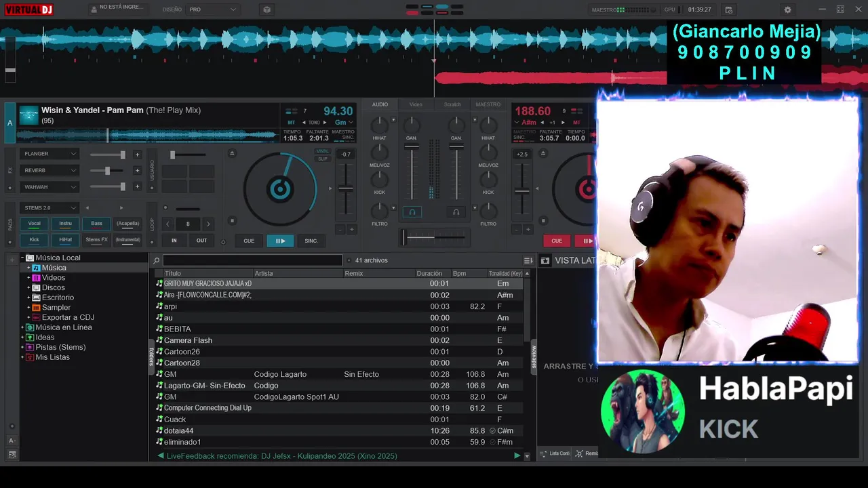
Task: Switch to the MAESTRO tab
Action: pos(488,104)
